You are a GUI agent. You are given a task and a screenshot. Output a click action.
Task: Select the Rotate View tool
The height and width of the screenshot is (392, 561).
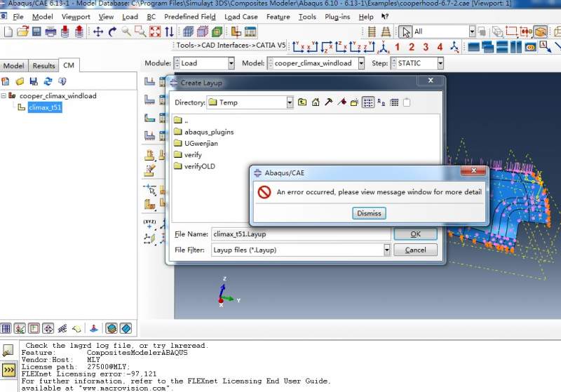point(112,32)
